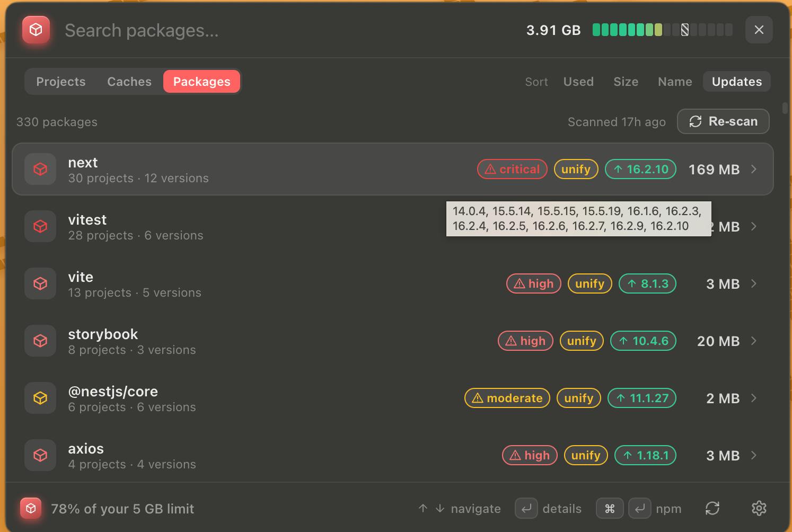Click the list scrollbar thumb
The height and width of the screenshot is (532, 792).
[x=785, y=108]
